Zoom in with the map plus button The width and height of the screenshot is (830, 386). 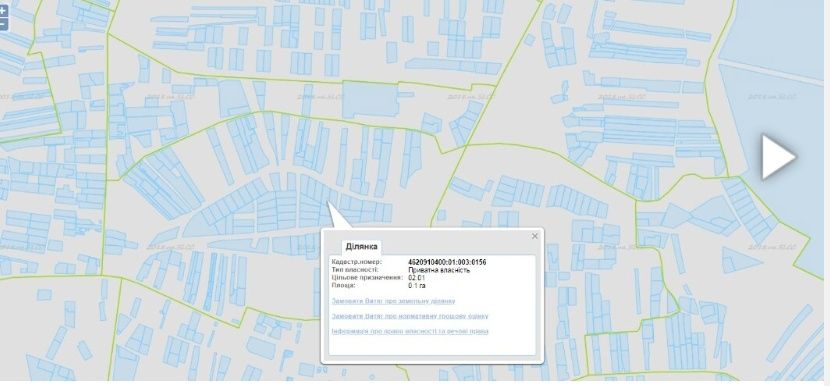coord(3,10)
